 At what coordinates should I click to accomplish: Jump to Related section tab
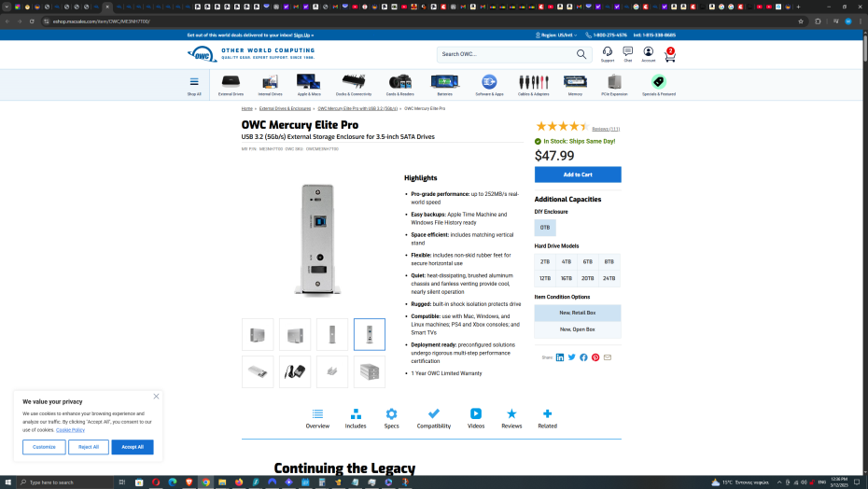[547, 419]
